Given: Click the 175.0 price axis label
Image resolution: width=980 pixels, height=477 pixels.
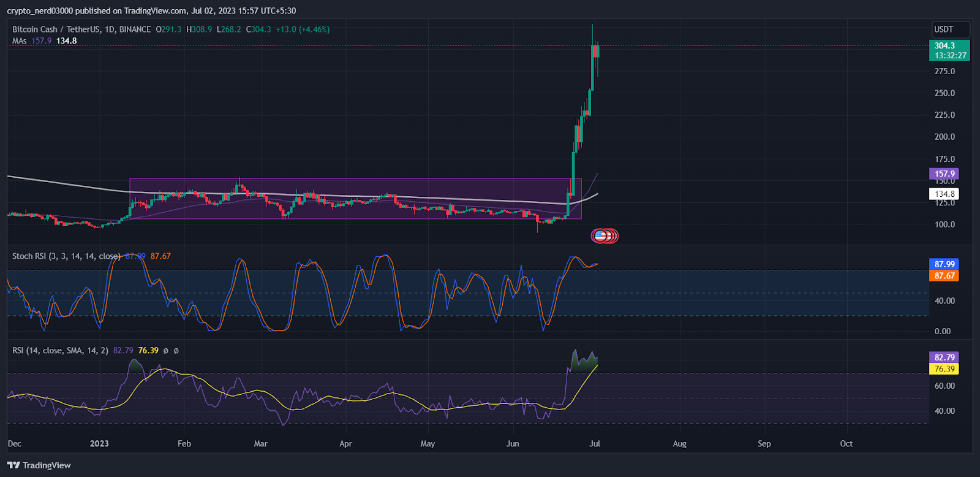Looking at the screenshot, I should [944, 159].
